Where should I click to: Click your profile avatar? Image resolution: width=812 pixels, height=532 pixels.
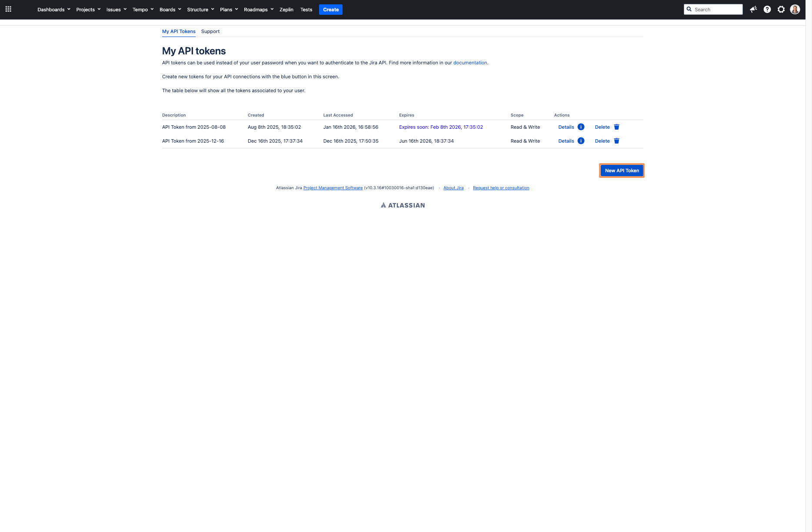point(795,9)
